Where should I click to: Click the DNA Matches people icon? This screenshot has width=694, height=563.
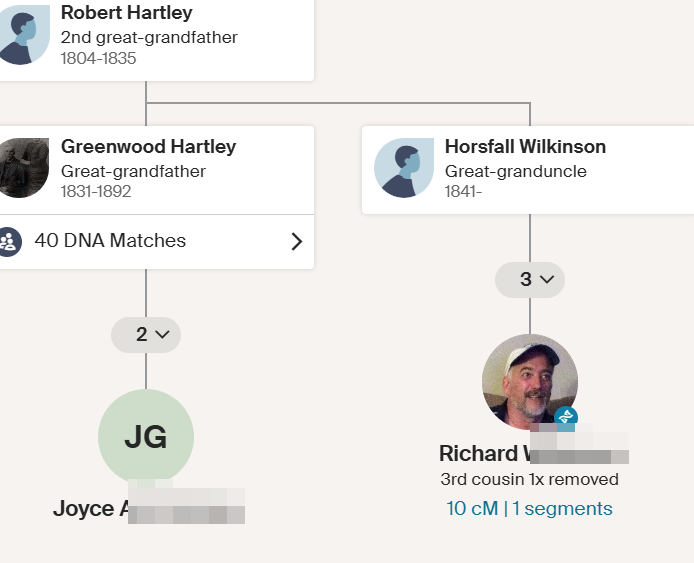coord(9,241)
